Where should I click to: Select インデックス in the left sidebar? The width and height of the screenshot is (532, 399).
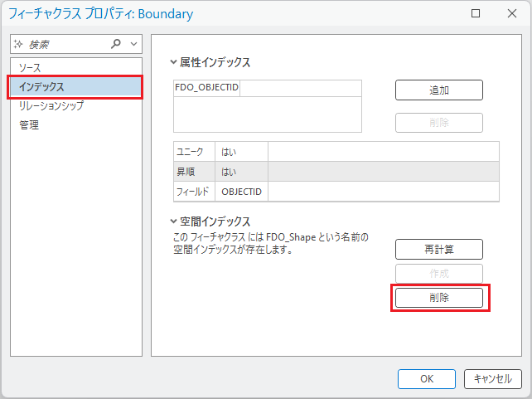coord(41,86)
